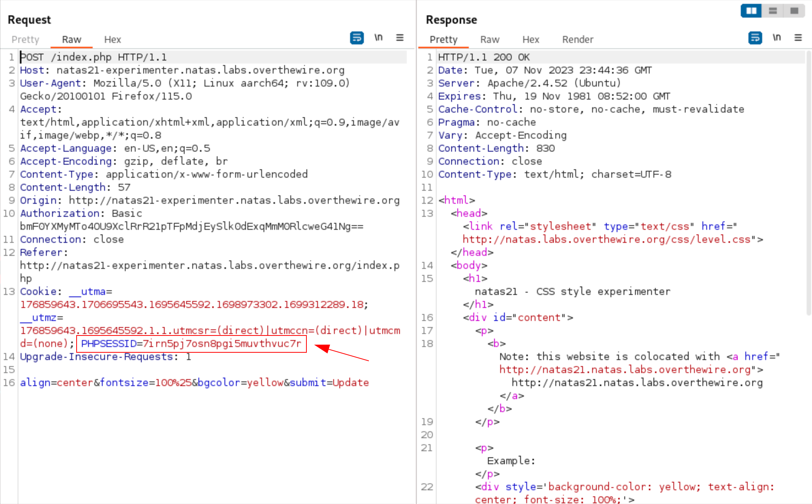Switch to the Response Raw tab

tap(489, 39)
